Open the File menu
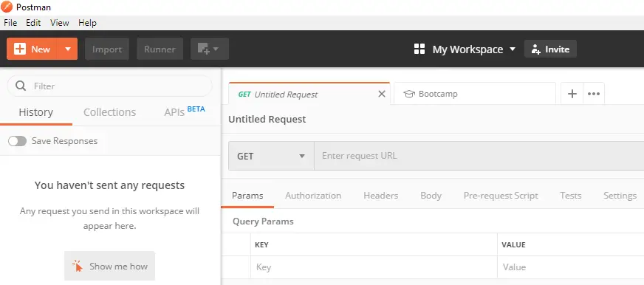Image resolution: width=644 pixels, height=285 pixels. (10, 23)
